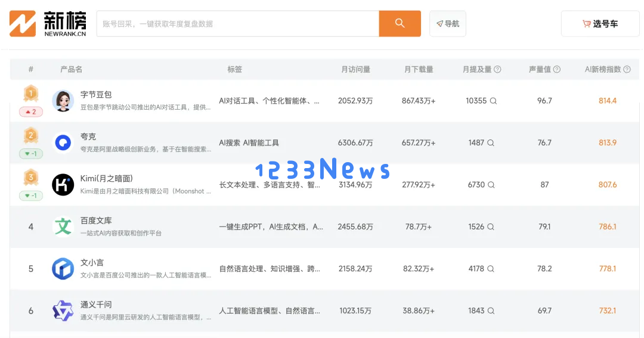The image size is (644, 338).
Task: Open the 夸克 product name link
Action: click(88, 137)
